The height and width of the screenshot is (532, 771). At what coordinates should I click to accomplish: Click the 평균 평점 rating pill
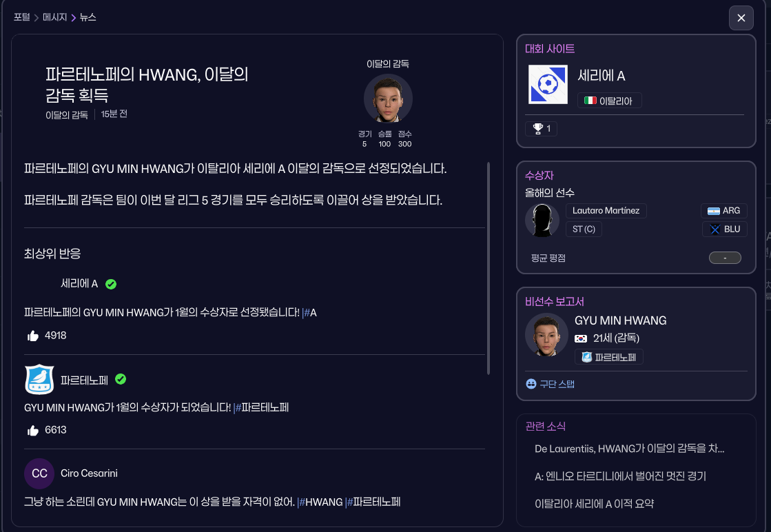pos(725,258)
